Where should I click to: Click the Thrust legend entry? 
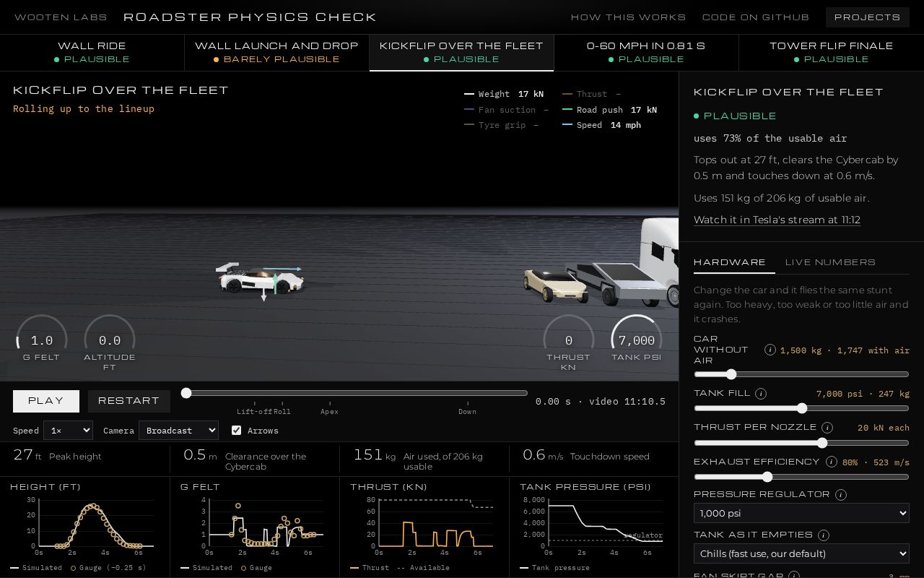[591, 94]
